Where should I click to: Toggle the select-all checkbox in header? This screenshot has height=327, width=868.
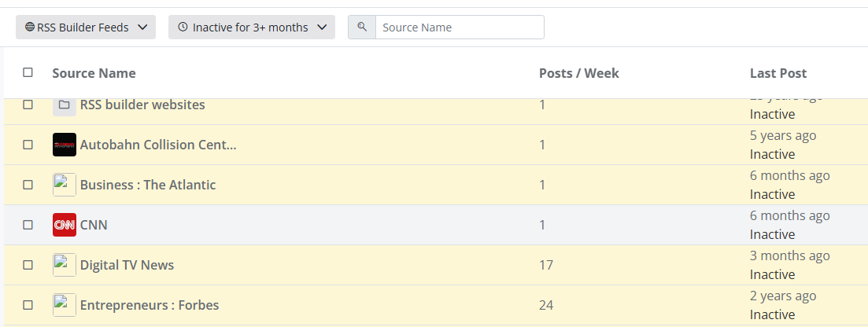28,72
